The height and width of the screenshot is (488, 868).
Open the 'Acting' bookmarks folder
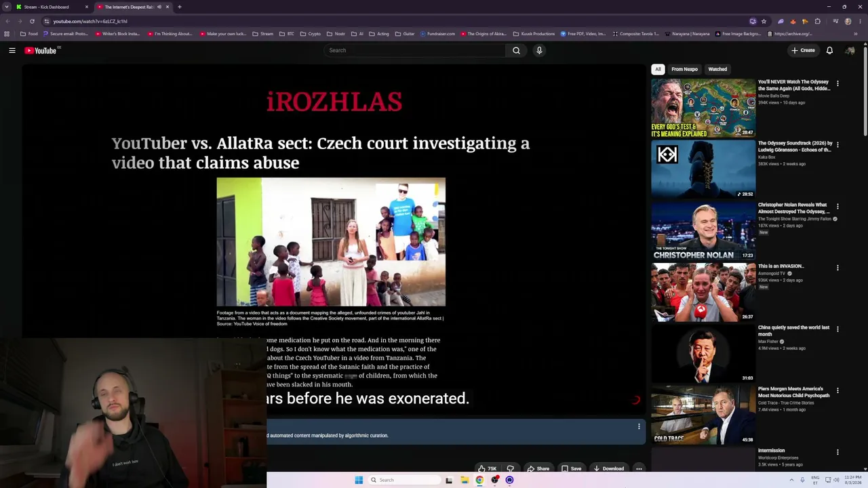tap(379, 34)
